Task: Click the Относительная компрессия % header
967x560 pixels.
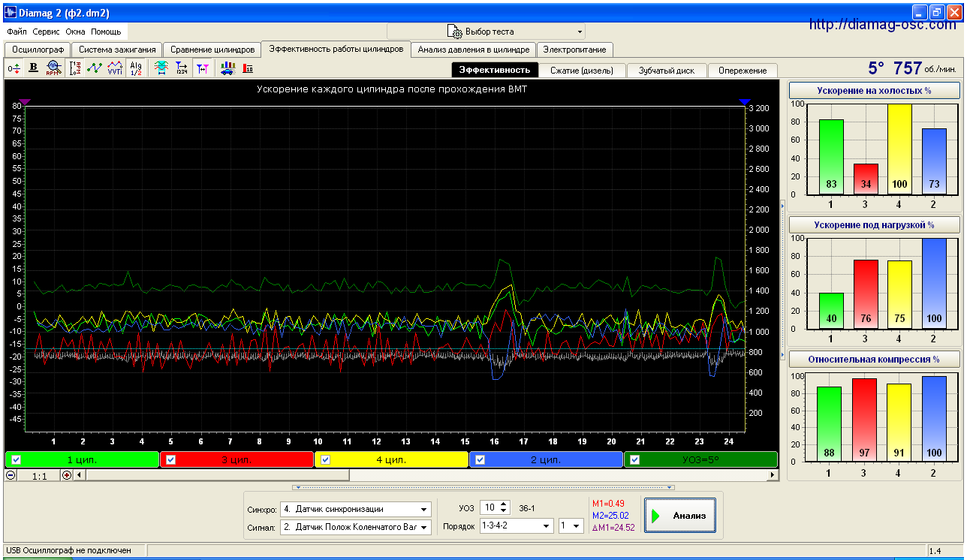Action: pos(874,359)
